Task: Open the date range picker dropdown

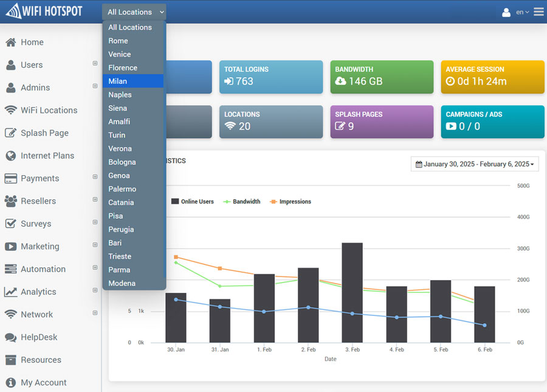Action: pos(475,164)
